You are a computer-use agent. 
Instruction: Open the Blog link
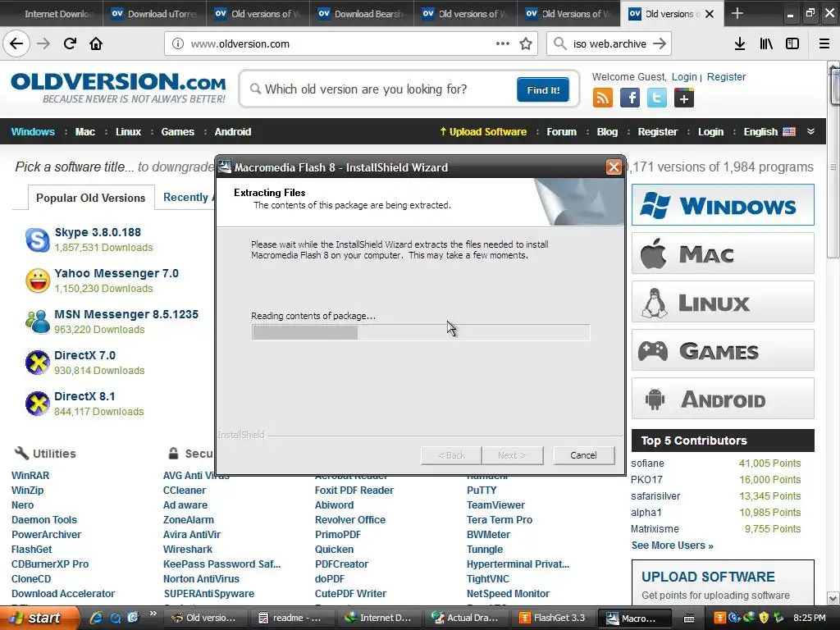607,132
